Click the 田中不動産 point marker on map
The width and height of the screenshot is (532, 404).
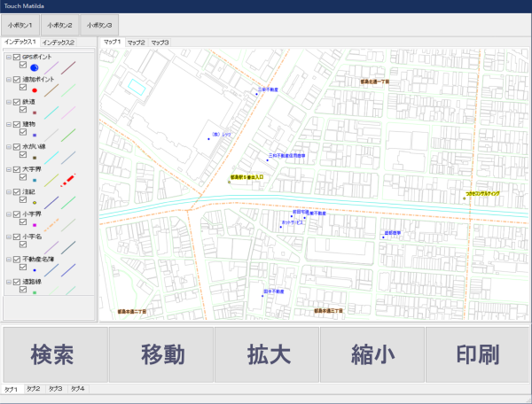263,296
